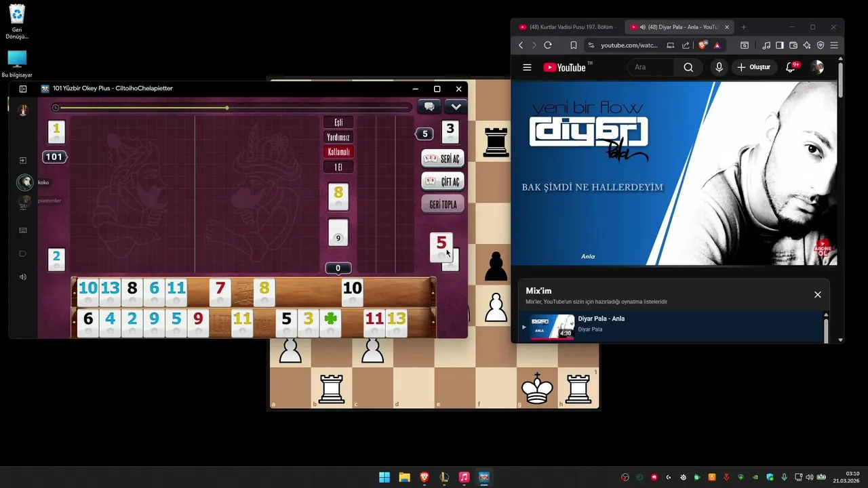Click the YouTube search magnifier button
The width and height of the screenshot is (868, 488).
tap(688, 67)
